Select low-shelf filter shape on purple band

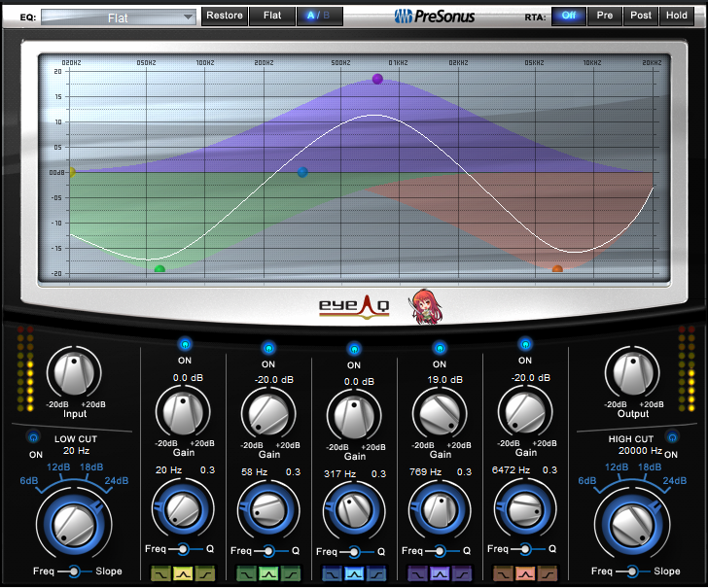417,574
